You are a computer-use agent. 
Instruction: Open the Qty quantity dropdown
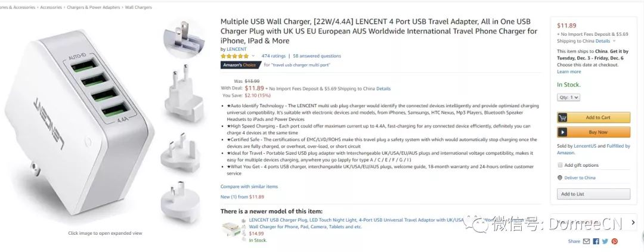coord(568,97)
